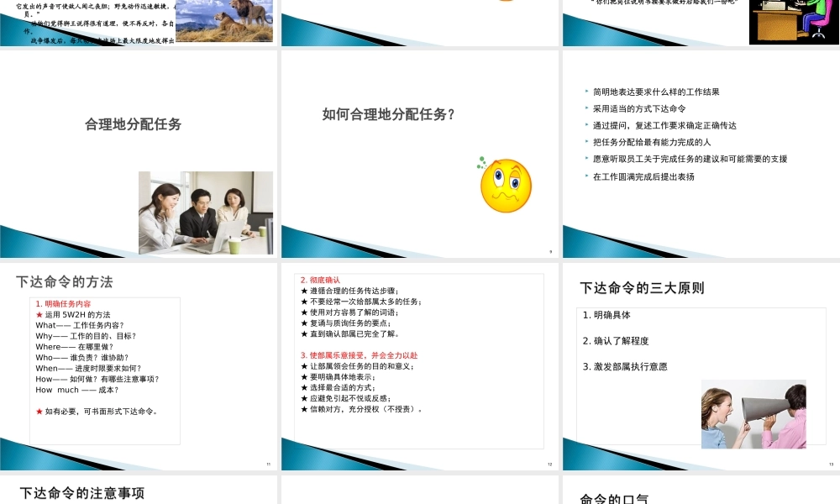Click the line How much —— 成本?
This screenshot has height=504, width=840.
coord(77,390)
